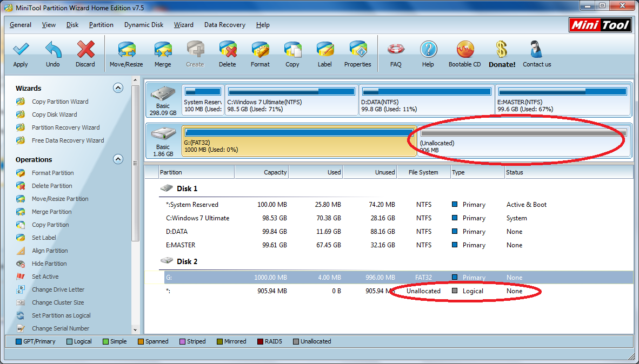Launch Copy Partition Wizard
The width and height of the screenshot is (639, 364).
[60, 102]
